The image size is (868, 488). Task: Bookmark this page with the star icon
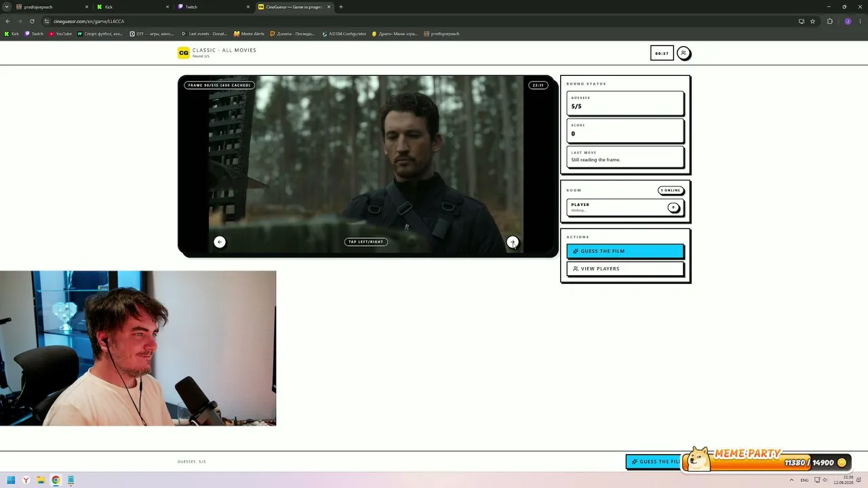pos(812,21)
